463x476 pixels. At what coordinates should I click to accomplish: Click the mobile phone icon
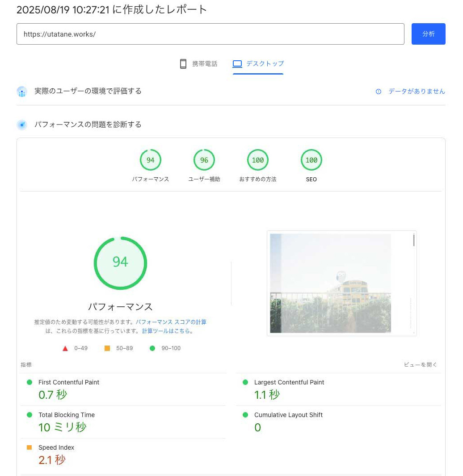[183, 64]
